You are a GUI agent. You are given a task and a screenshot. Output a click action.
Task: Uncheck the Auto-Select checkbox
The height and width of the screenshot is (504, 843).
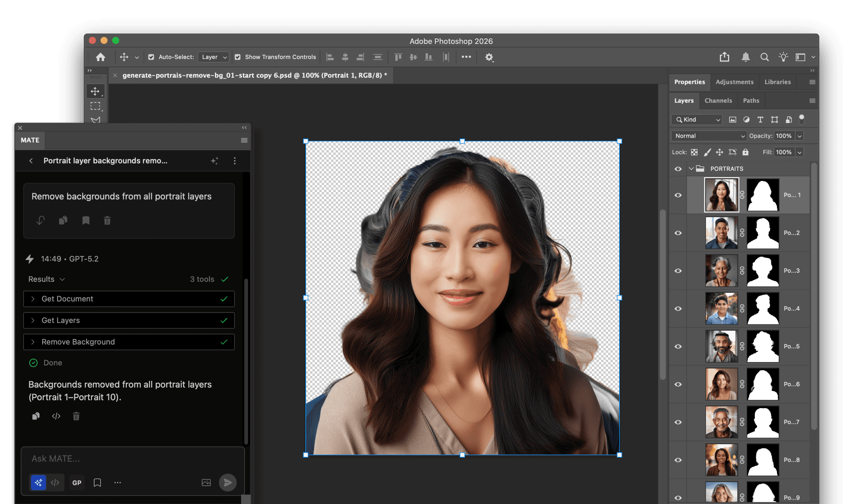(x=151, y=57)
